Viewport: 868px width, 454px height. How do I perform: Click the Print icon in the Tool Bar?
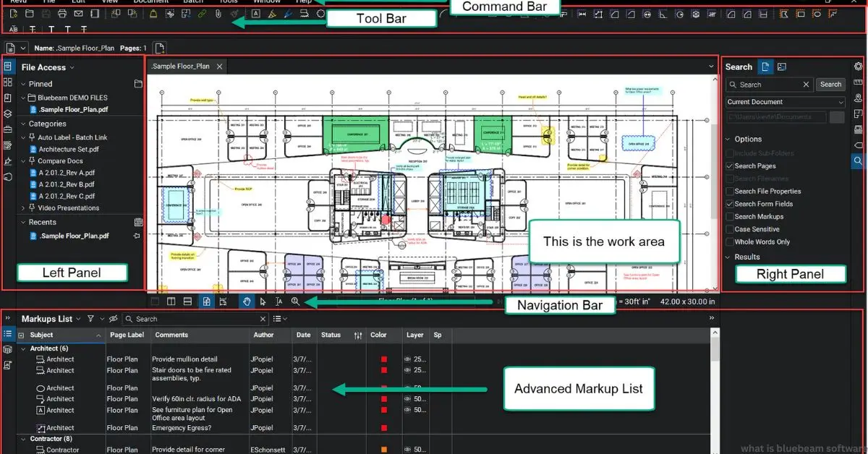(62, 14)
